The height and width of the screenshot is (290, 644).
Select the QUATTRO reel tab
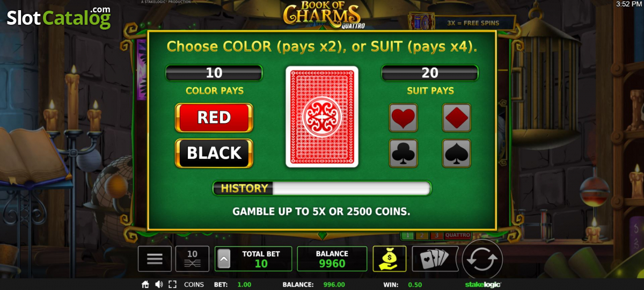(458, 235)
